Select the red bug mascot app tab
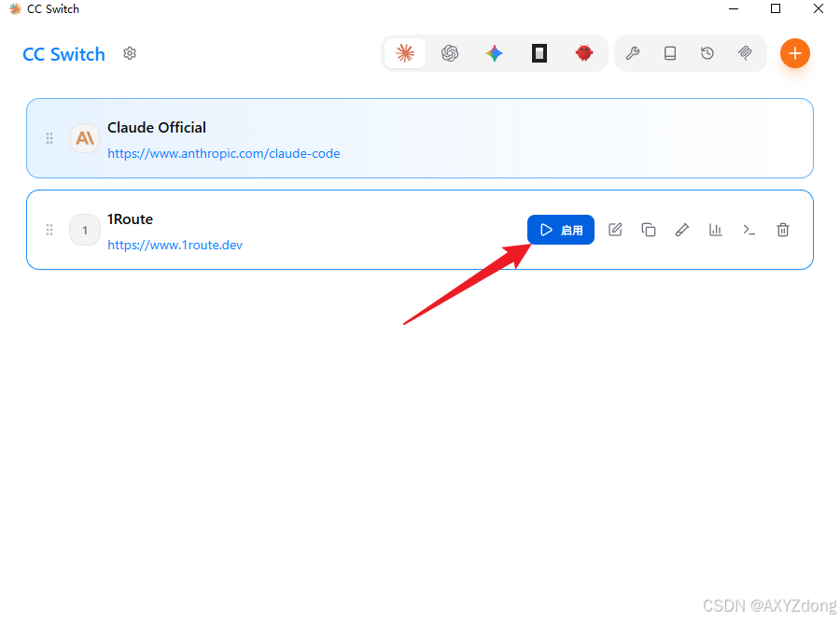The image size is (840, 620). click(584, 53)
